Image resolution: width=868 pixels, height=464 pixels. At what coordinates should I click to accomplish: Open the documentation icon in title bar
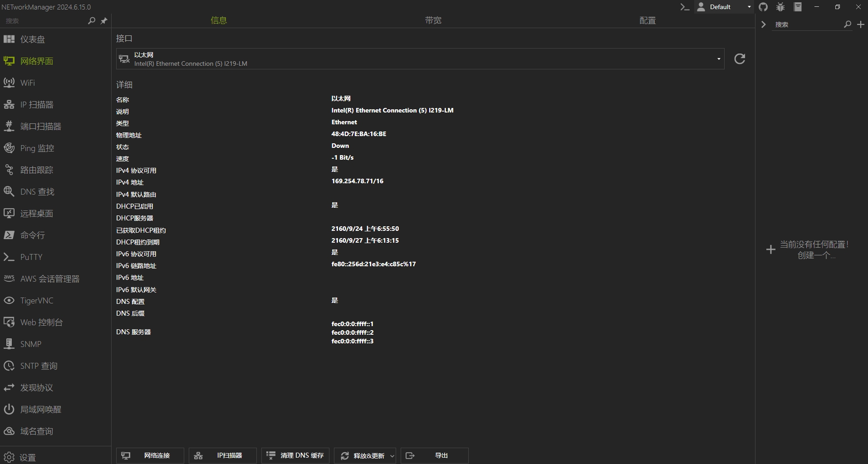point(798,7)
